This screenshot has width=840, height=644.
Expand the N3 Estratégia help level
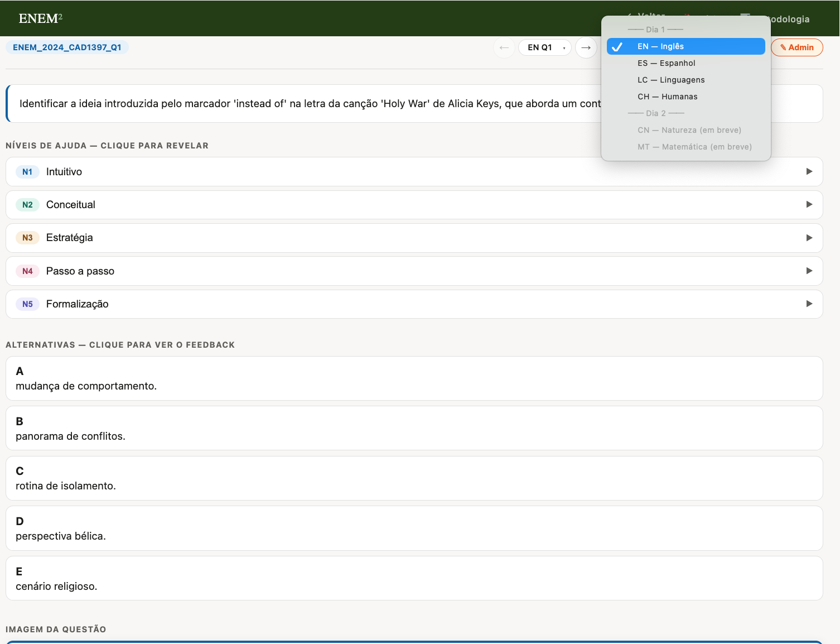[x=414, y=238]
